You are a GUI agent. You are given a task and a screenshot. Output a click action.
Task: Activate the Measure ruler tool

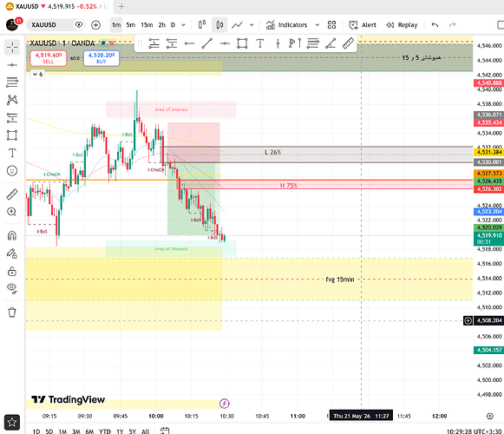12,194
